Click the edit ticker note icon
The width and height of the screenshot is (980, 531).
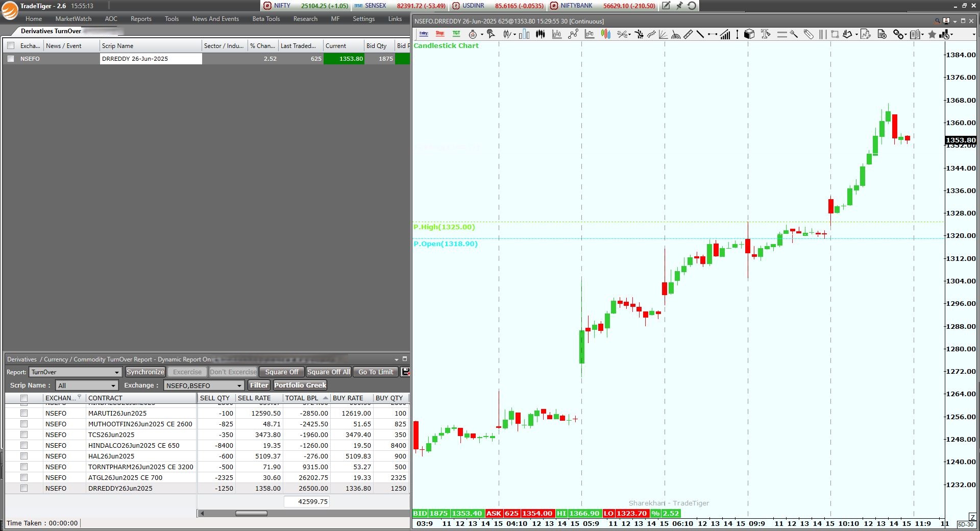pyautogui.click(x=666, y=6)
